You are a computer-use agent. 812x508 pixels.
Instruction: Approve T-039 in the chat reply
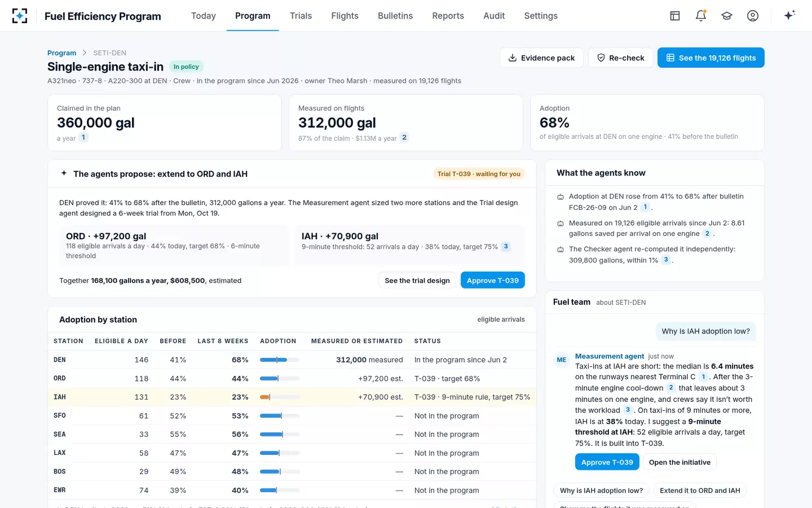(607, 462)
